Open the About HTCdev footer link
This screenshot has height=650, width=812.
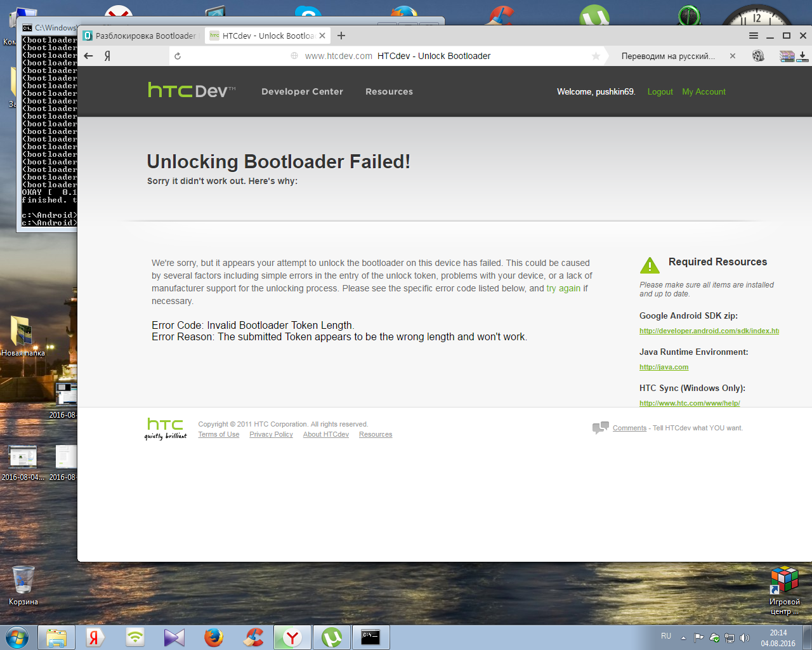(326, 435)
